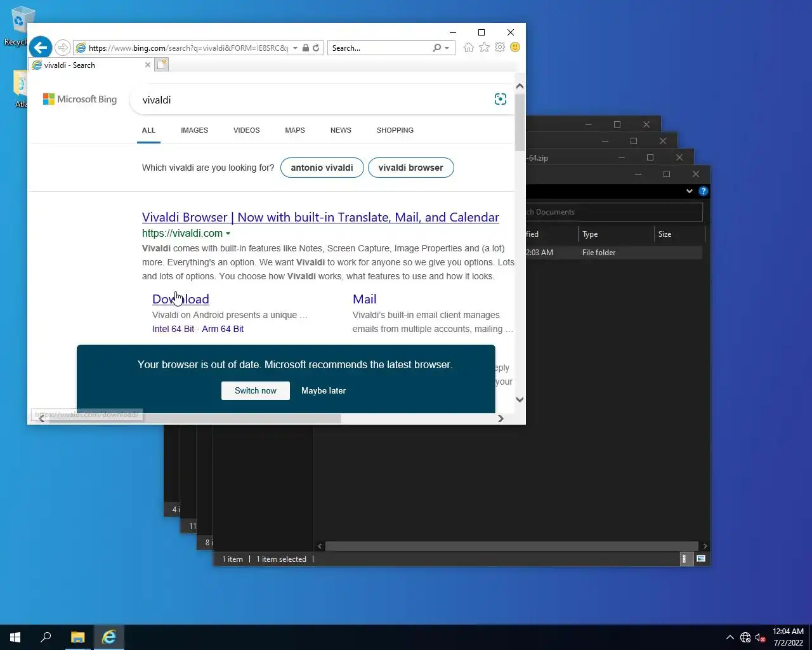Image resolution: width=812 pixels, height=650 pixels.
Task: Click the Intel 64 Bit link
Action: tap(173, 329)
